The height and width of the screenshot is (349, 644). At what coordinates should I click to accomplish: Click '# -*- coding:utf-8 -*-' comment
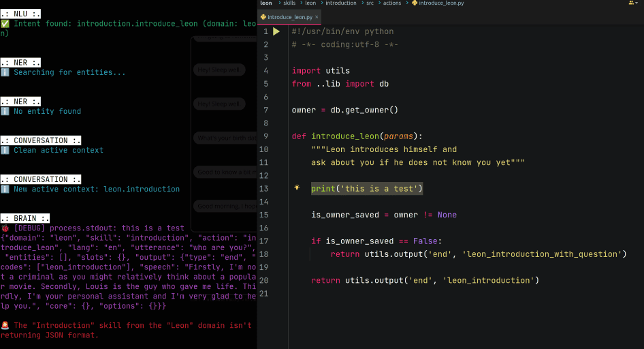click(x=345, y=44)
